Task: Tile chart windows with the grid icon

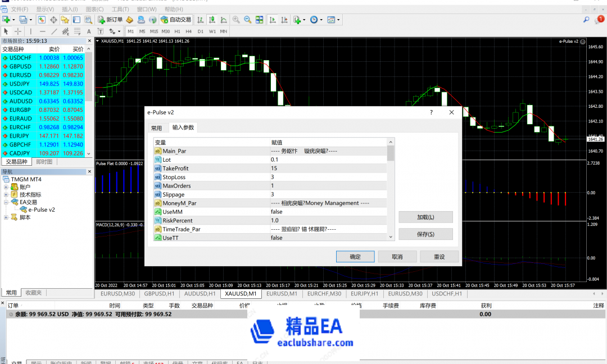Action: tap(259, 20)
